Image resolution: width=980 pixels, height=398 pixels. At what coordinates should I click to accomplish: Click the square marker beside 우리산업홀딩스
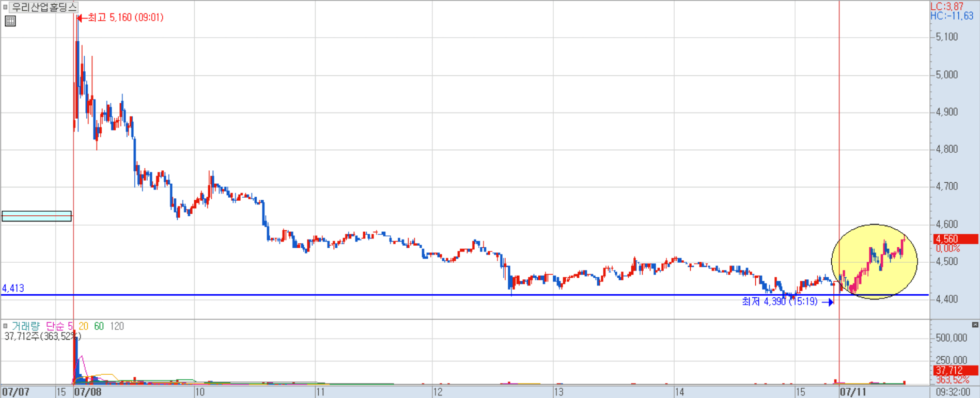tap(5, 7)
